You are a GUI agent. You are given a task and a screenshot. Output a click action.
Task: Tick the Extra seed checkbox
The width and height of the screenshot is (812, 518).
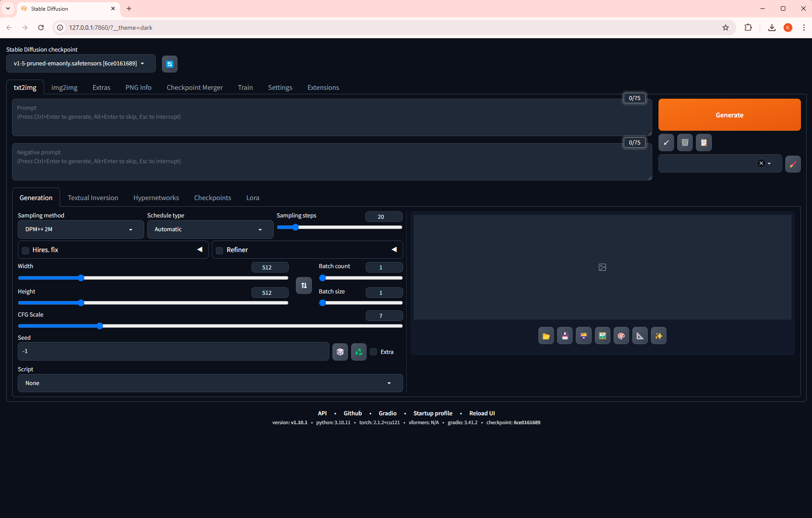coord(373,352)
